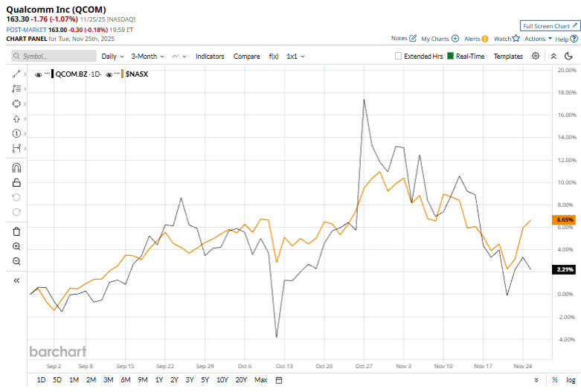Open the calendar date range icon
This screenshot has height=392, width=581.
tap(279, 380)
